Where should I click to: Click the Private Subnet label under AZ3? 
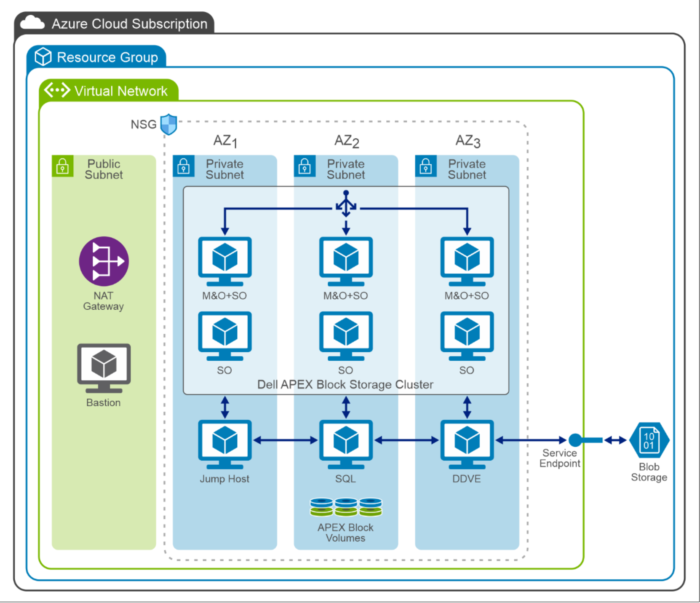coord(467,169)
